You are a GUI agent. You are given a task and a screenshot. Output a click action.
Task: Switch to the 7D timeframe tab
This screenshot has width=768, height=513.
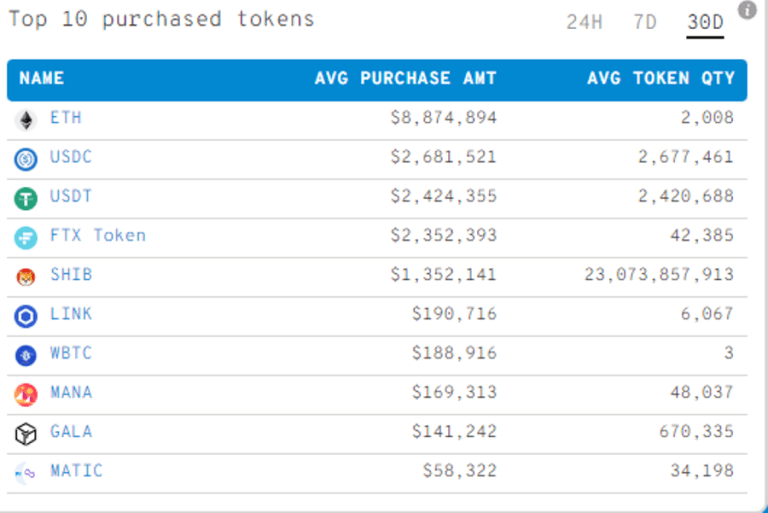click(645, 22)
